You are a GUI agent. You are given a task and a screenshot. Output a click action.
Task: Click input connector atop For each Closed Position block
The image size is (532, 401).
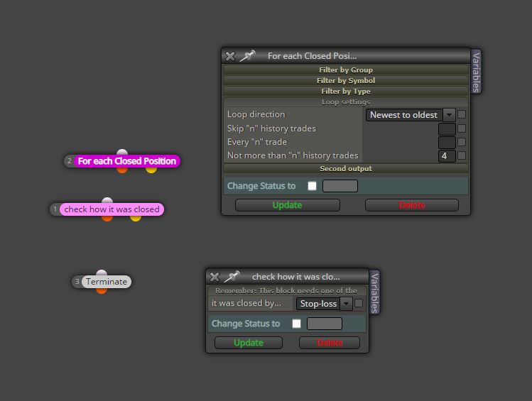point(122,152)
